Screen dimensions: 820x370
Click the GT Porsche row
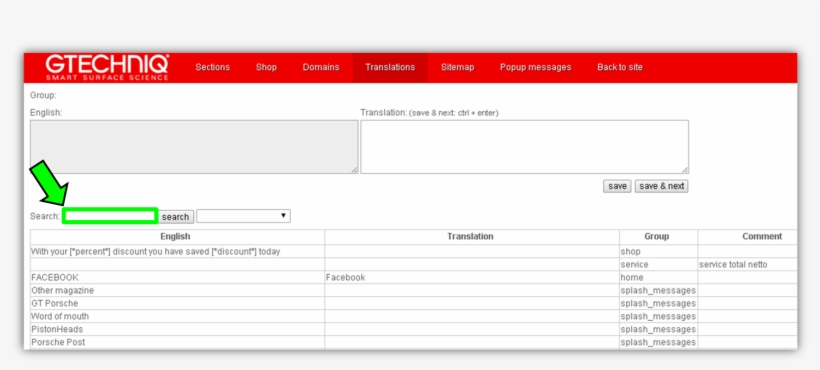pos(177,303)
